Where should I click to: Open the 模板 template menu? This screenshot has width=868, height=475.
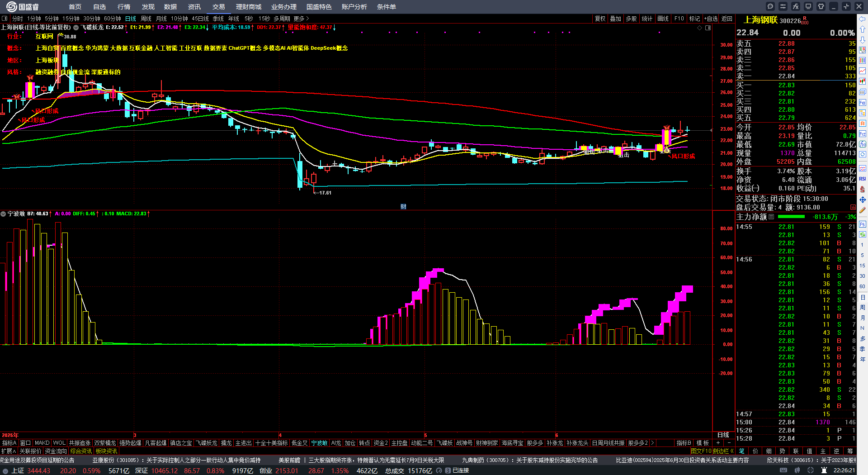pyautogui.click(x=703, y=443)
